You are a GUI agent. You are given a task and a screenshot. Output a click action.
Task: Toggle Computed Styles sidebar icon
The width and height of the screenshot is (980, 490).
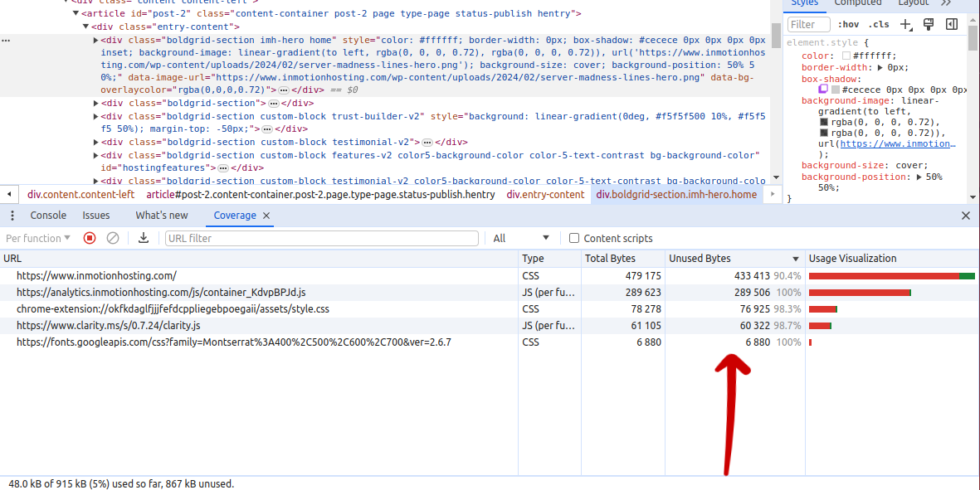pos(952,24)
